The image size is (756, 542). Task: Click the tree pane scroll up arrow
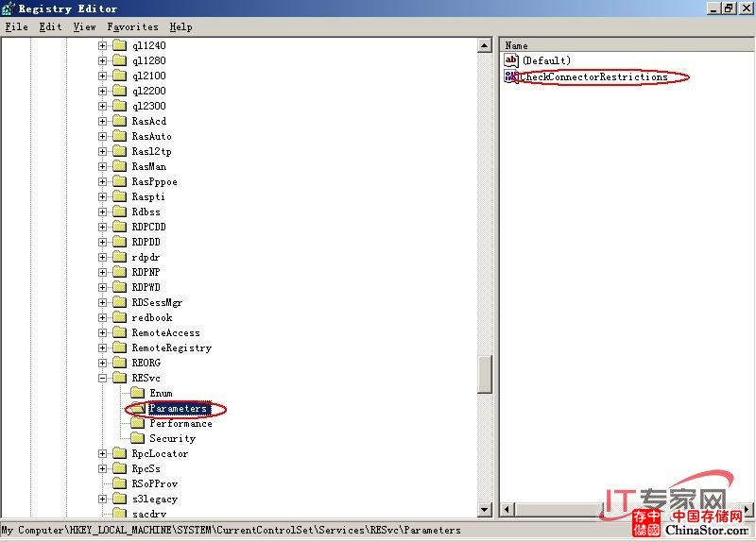tap(485, 45)
